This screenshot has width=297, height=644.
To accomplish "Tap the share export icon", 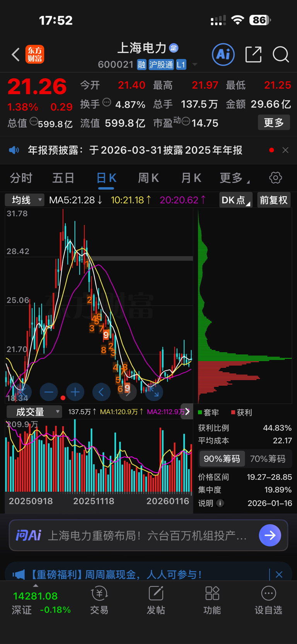I will (x=254, y=54).
